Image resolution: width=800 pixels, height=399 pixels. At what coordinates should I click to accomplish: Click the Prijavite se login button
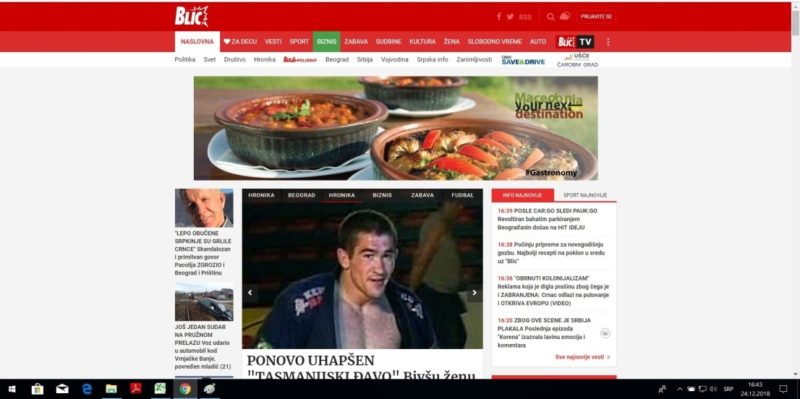pyautogui.click(x=596, y=17)
